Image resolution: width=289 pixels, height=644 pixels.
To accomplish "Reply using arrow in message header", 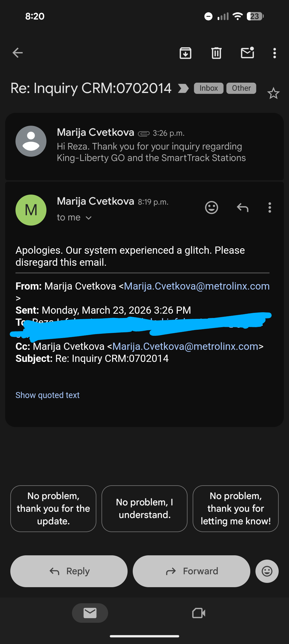I will pyautogui.click(x=243, y=207).
